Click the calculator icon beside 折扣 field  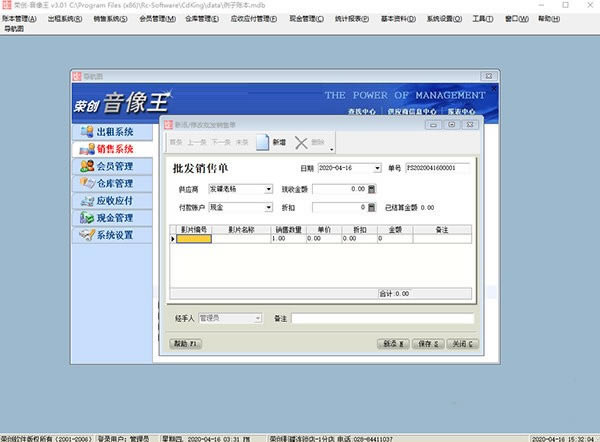coord(372,207)
